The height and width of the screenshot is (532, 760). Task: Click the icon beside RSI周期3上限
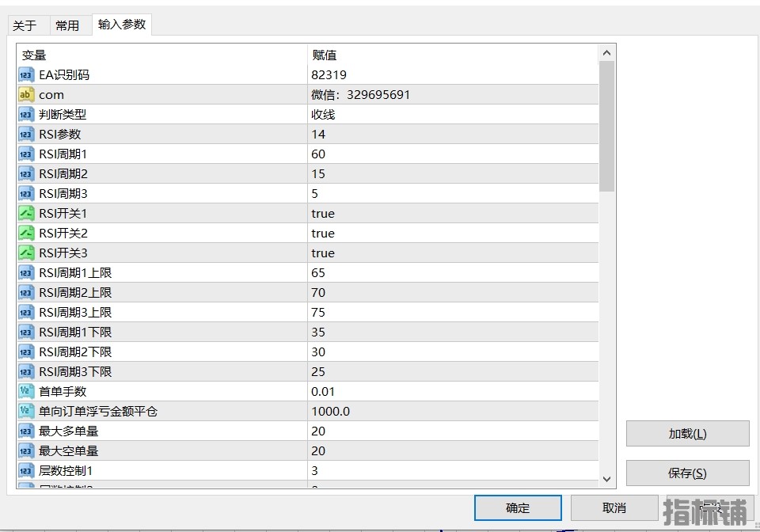26,313
